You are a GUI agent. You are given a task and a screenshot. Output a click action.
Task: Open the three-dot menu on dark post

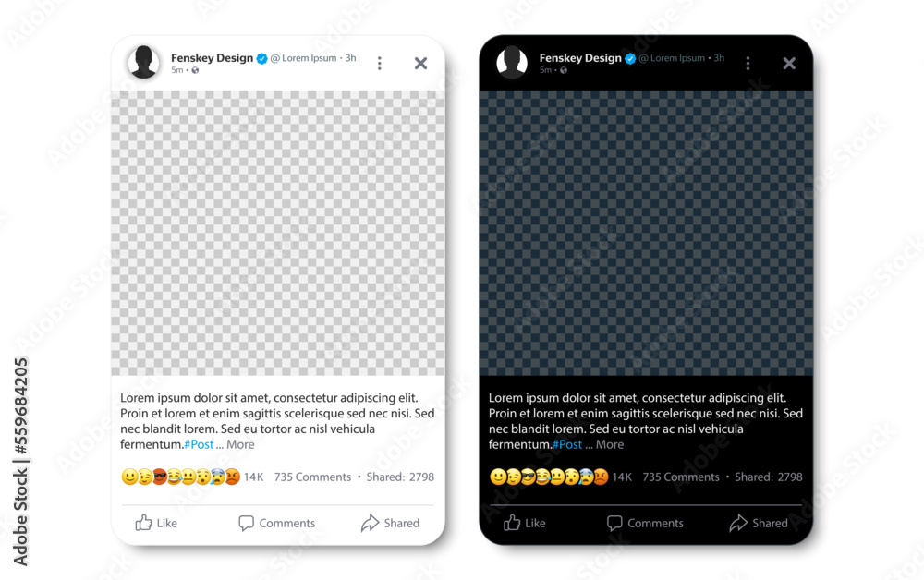point(748,63)
